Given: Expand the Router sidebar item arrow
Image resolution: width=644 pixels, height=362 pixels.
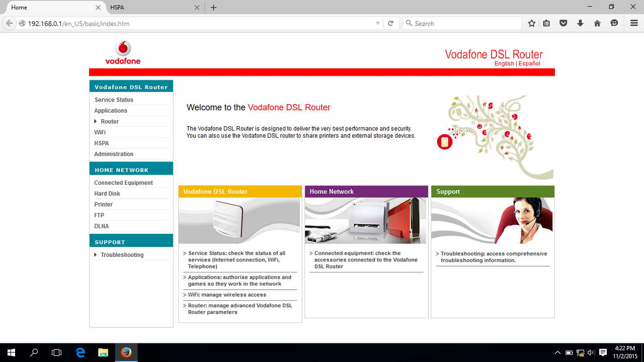Looking at the screenshot, I should tap(96, 121).
